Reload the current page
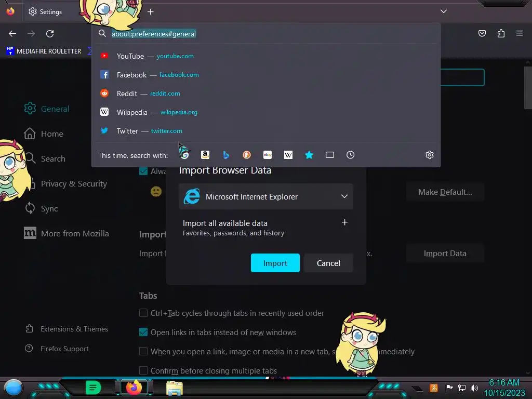The image size is (532, 399). tap(50, 34)
